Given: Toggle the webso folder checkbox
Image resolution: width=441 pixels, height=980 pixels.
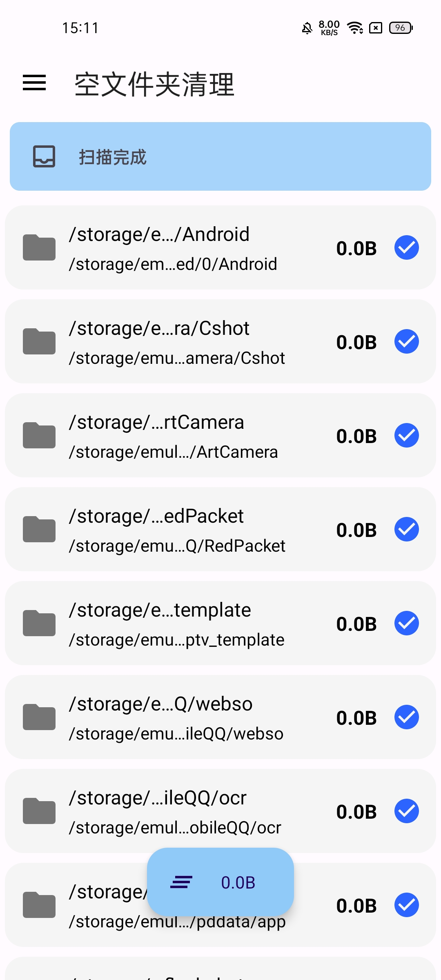Looking at the screenshot, I should (406, 717).
